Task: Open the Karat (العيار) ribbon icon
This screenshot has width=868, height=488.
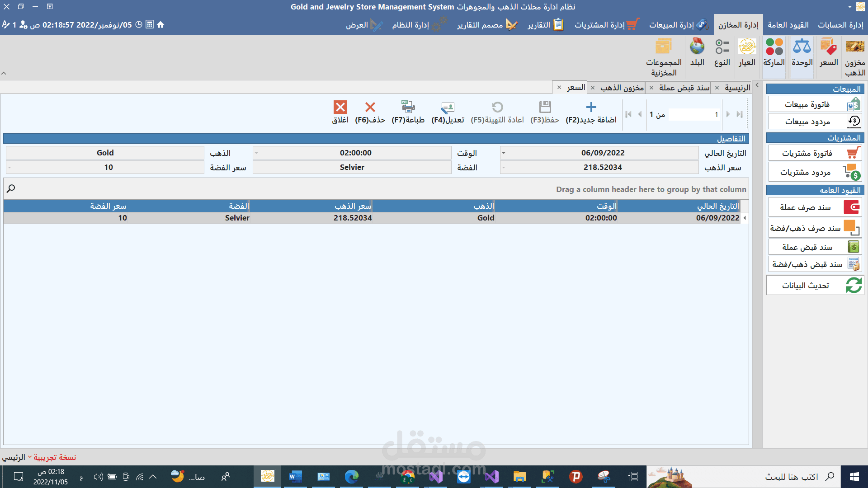Action: point(747,47)
